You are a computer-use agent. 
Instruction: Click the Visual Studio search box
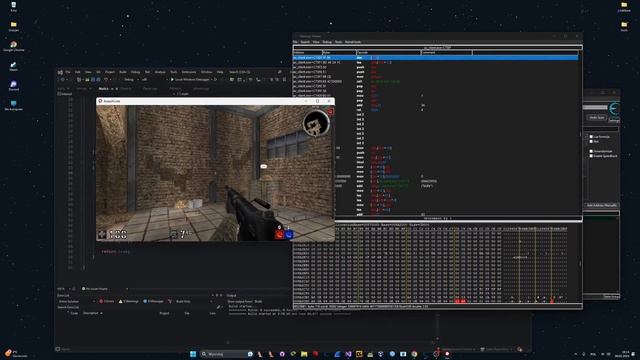239,72
